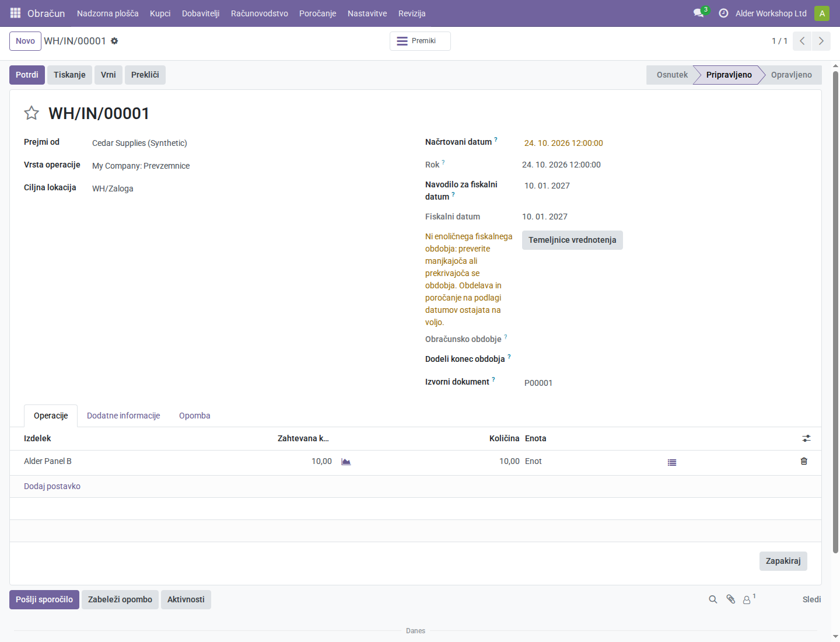Toggle the favorite star beside WH/IN/00001

[x=32, y=113]
